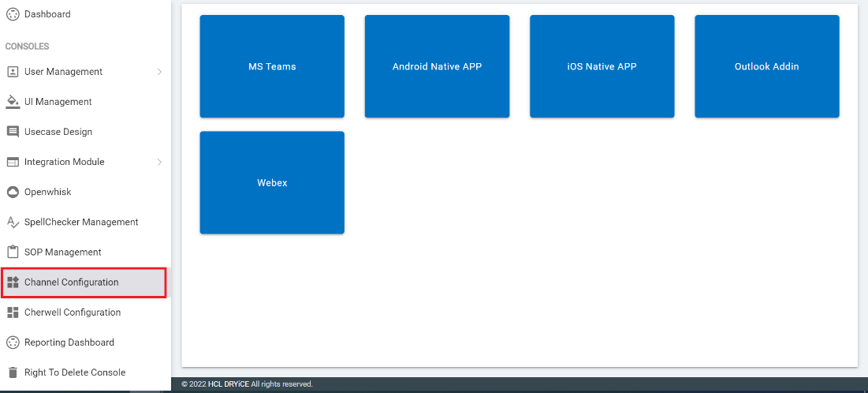Screen dimensions: 868x393
Task: Open Reporting Dashboard menu item
Action: pos(85,342)
